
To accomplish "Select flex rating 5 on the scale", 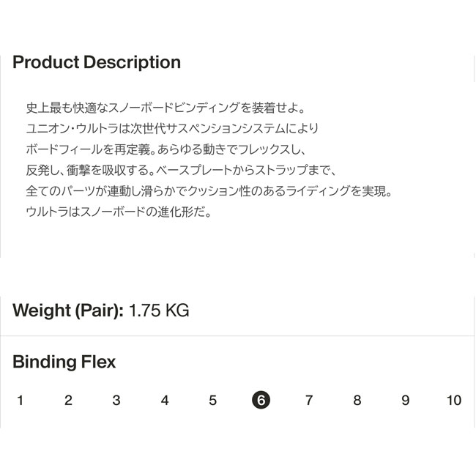I will [x=213, y=401].
